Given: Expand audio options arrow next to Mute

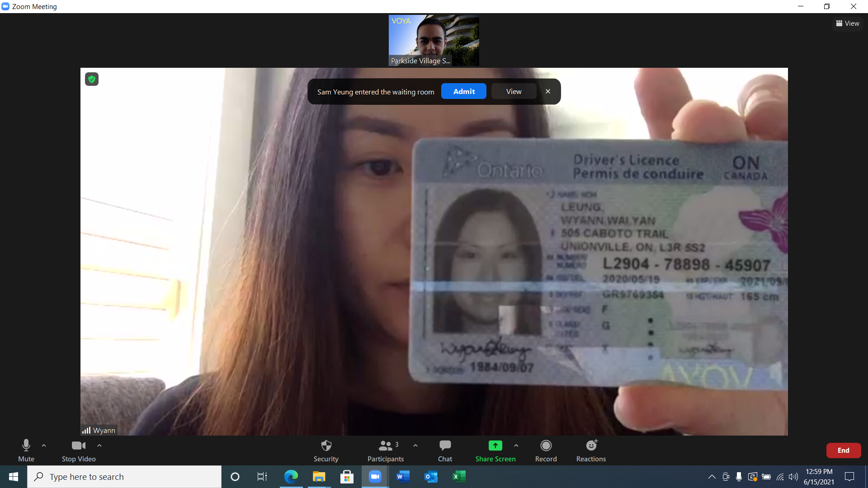Looking at the screenshot, I should [x=44, y=446].
